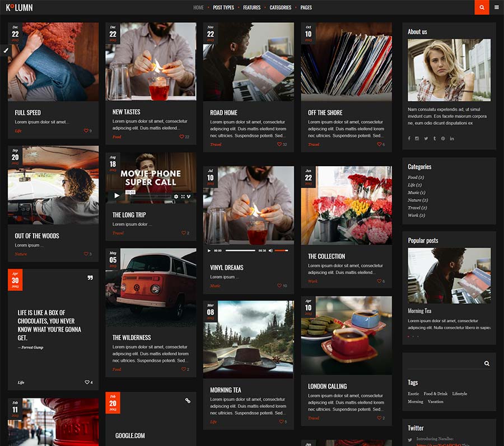Viewport: 504px width, 446px height.
Task: Select the Food & Drink tag
Action: coord(435,394)
